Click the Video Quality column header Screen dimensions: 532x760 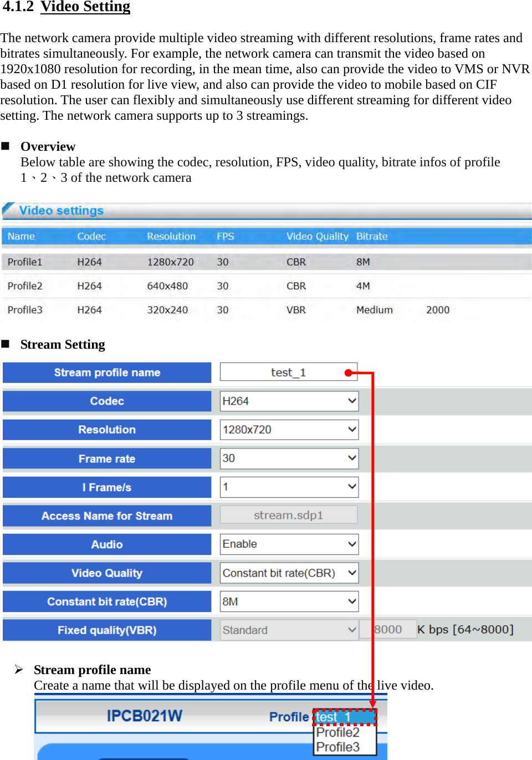[318, 236]
